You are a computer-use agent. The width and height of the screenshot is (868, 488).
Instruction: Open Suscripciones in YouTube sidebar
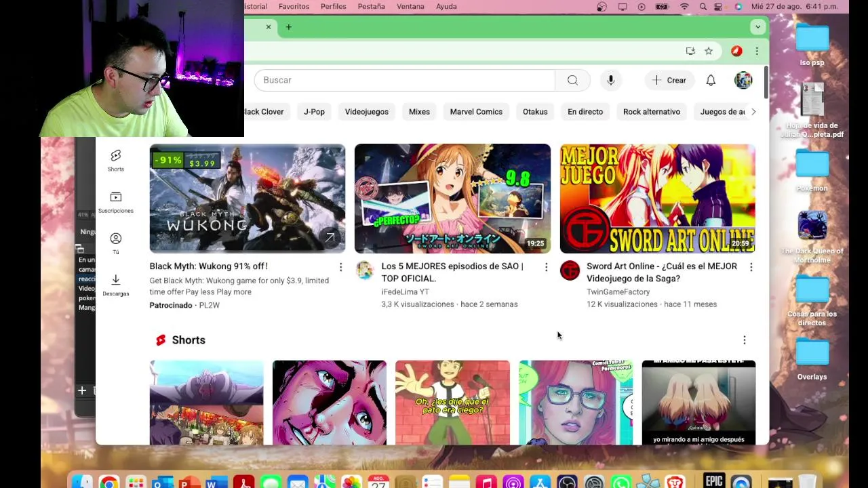[x=116, y=203]
